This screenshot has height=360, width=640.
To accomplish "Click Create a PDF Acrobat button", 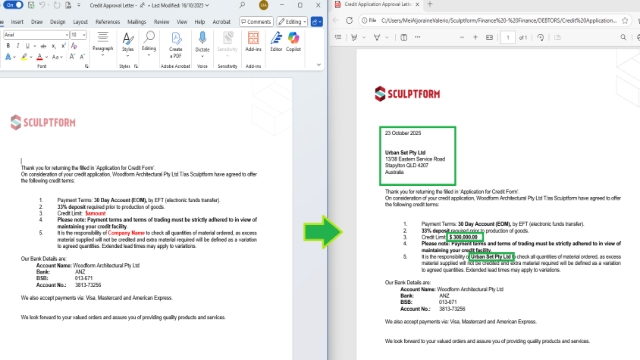I will click(176, 45).
